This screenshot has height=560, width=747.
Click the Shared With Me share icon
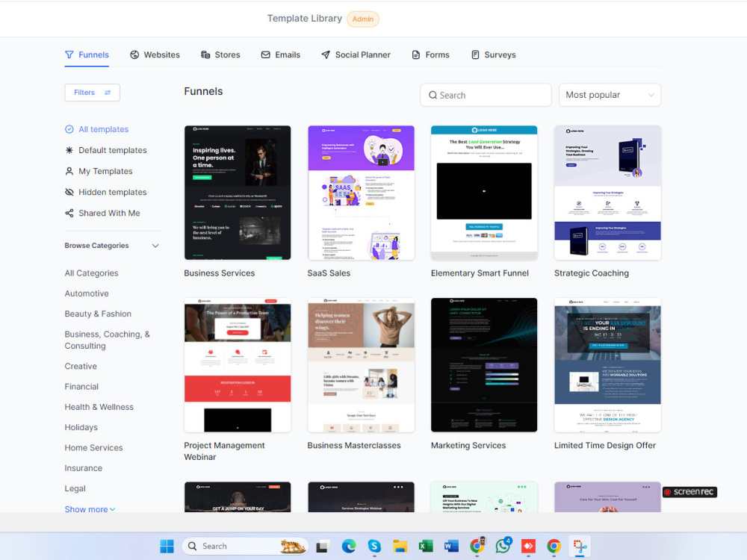[x=69, y=214]
